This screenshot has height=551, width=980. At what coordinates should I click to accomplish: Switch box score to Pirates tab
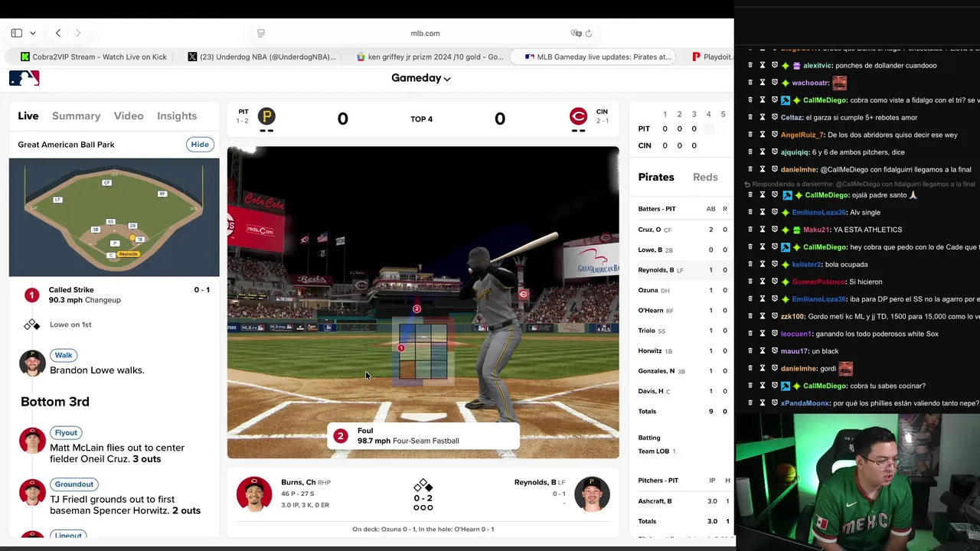pos(656,177)
